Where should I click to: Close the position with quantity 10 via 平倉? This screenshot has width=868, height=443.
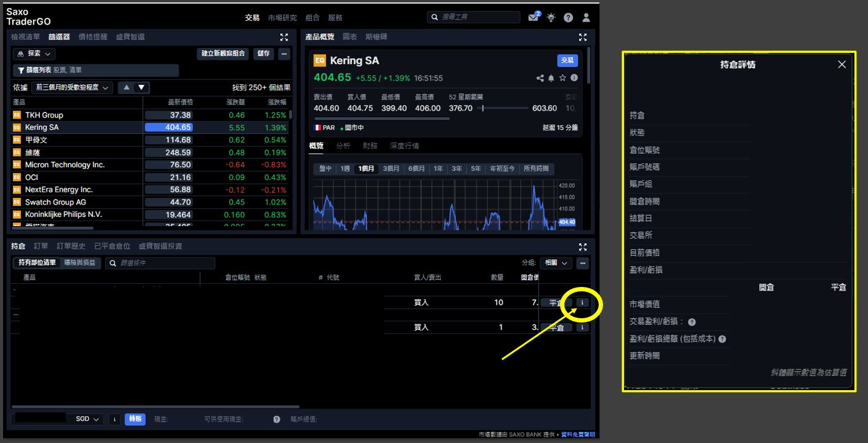point(556,302)
